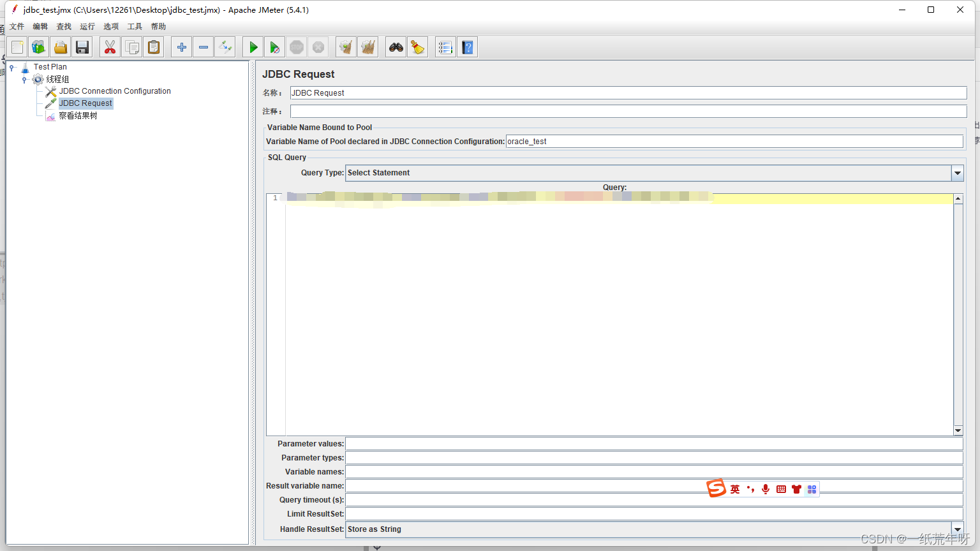Open the Templates icon in toolbar

(x=39, y=47)
